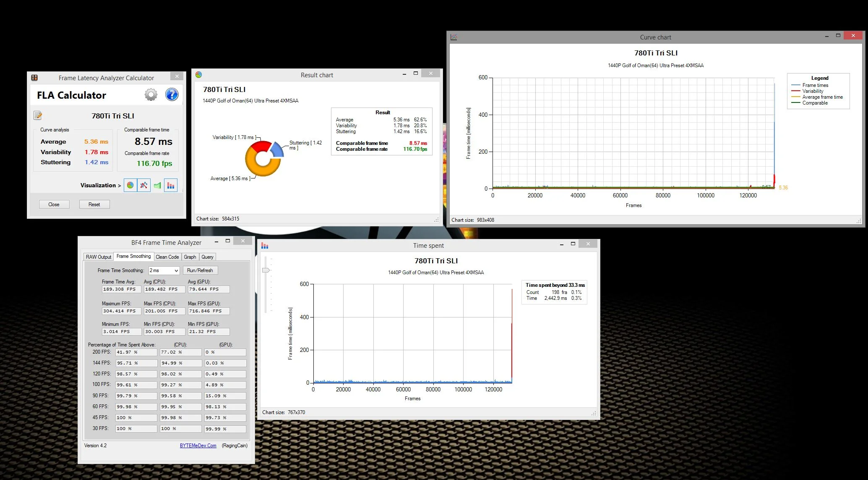868x480 pixels.
Task: Move the Time spent threshold slider handle
Action: coord(266,270)
